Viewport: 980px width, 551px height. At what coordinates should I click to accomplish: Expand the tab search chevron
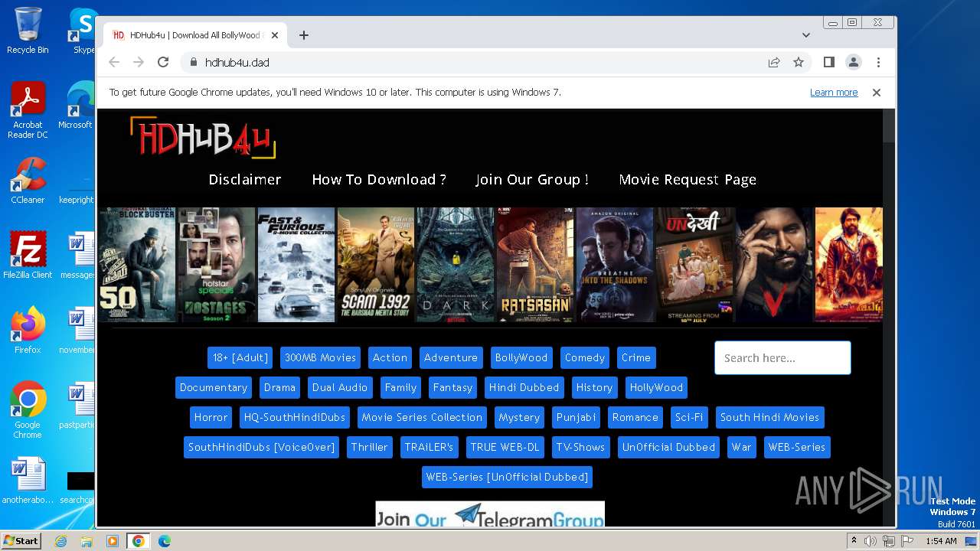click(805, 35)
